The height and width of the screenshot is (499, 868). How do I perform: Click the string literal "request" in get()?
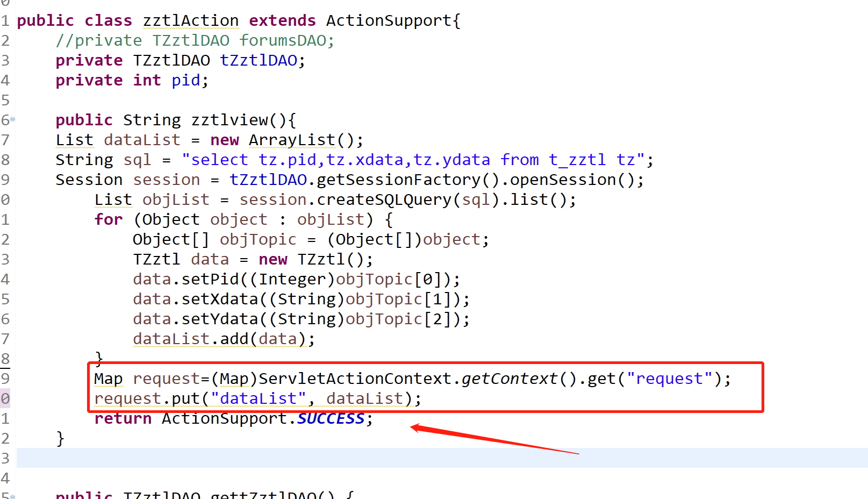[x=670, y=379]
